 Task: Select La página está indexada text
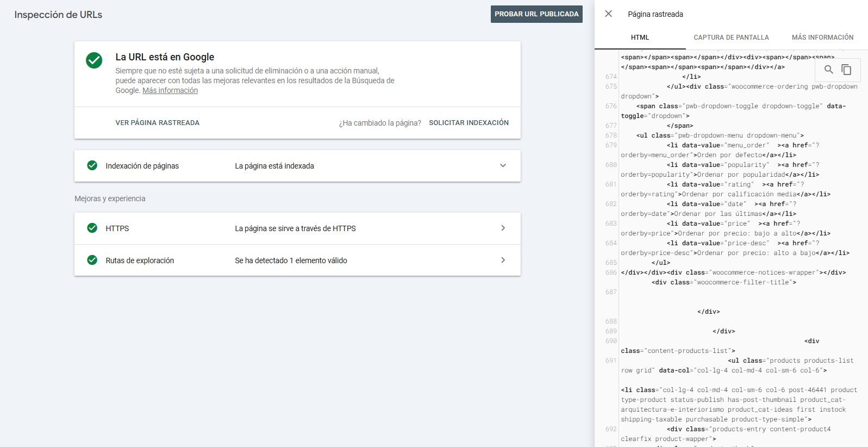click(x=274, y=166)
